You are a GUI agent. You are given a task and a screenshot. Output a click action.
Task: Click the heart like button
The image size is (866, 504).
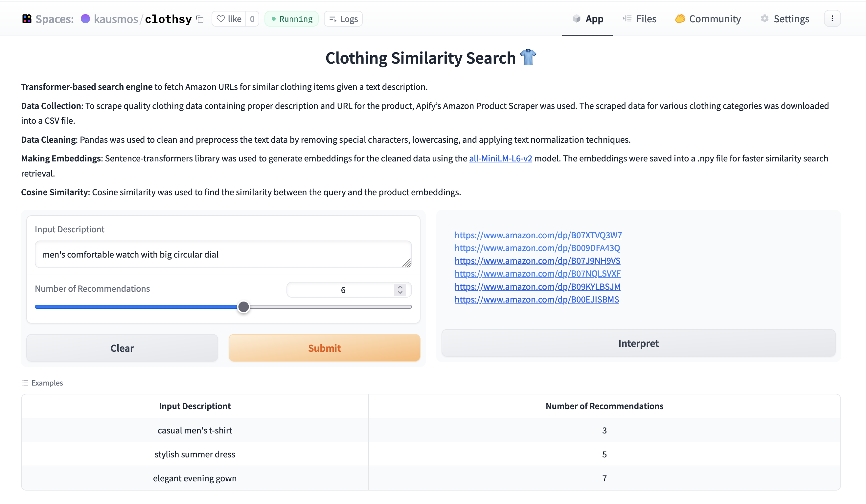[x=229, y=19]
